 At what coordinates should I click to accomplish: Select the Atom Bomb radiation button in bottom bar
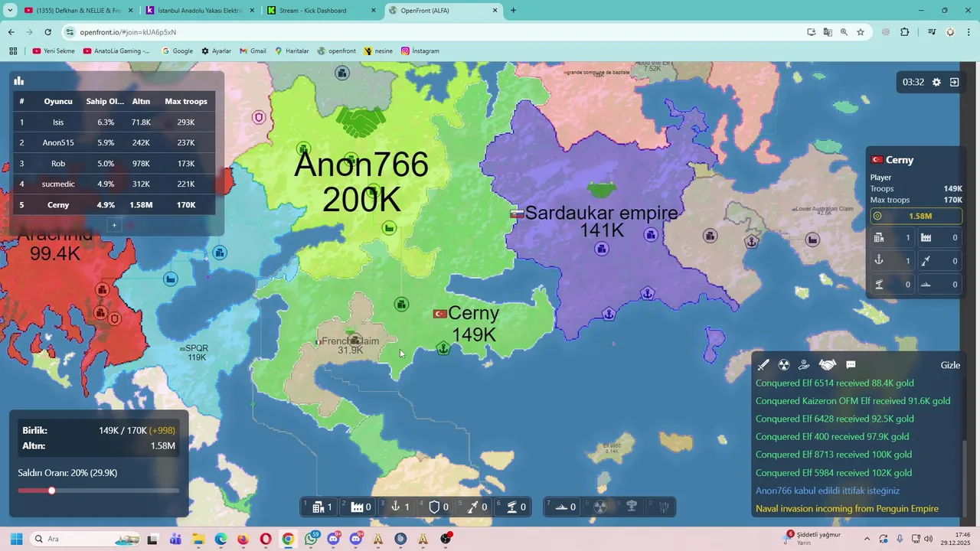coord(601,507)
